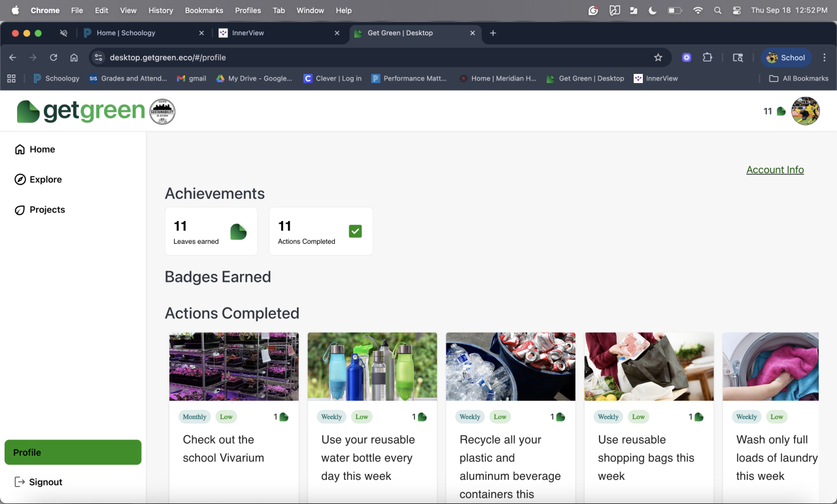Open the Chrome extensions puzzle icon
Viewport: 837px width, 504px height.
[707, 58]
